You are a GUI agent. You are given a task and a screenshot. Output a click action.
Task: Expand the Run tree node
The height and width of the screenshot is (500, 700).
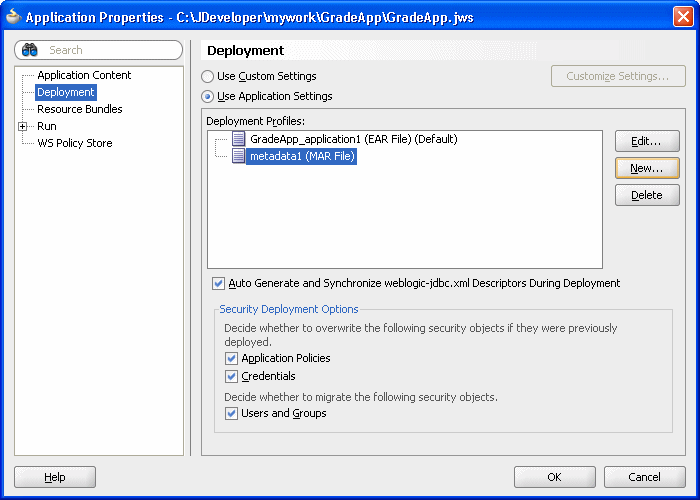(x=23, y=126)
